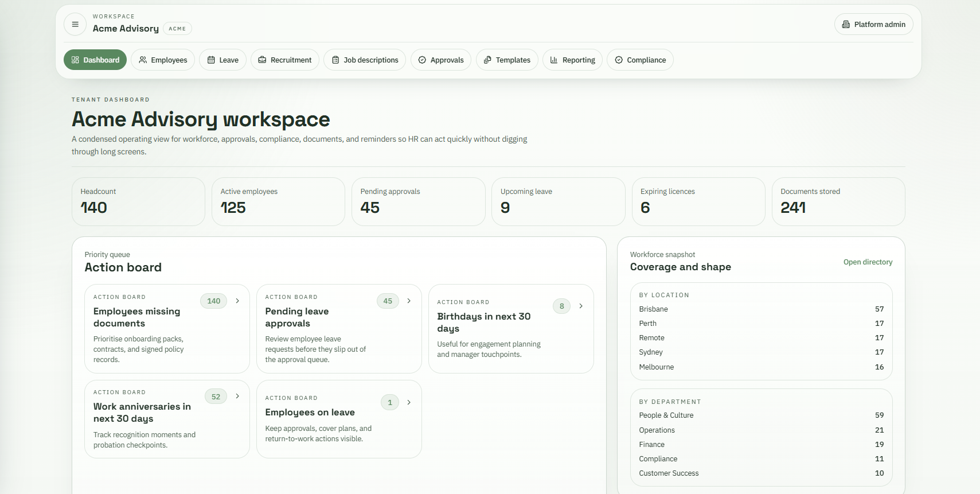The image size is (980, 494).
Task: Open the Employees missing documents card
Action: [167, 329]
